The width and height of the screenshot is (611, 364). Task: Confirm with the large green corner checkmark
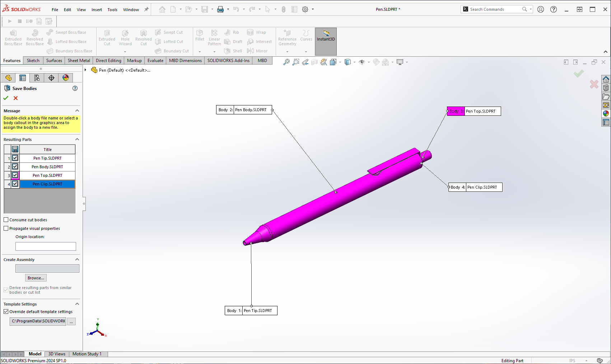tap(578, 74)
